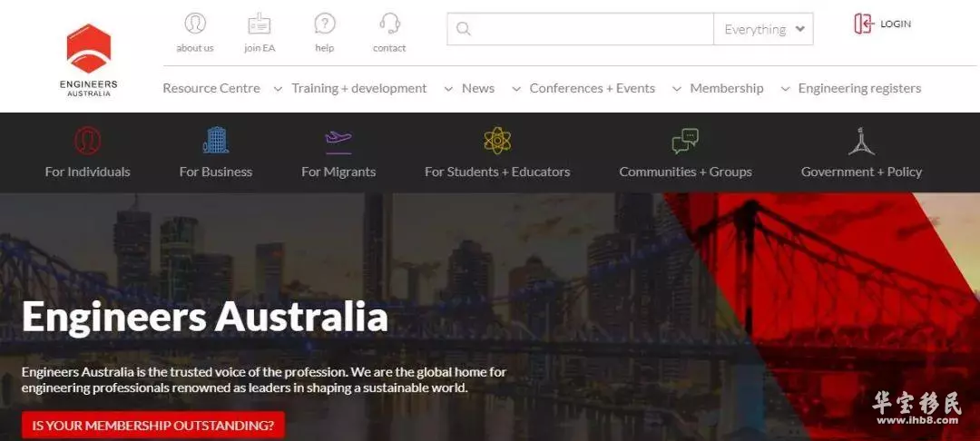This screenshot has height=441, width=980.
Task: Click the red login door icon
Action: point(864,24)
